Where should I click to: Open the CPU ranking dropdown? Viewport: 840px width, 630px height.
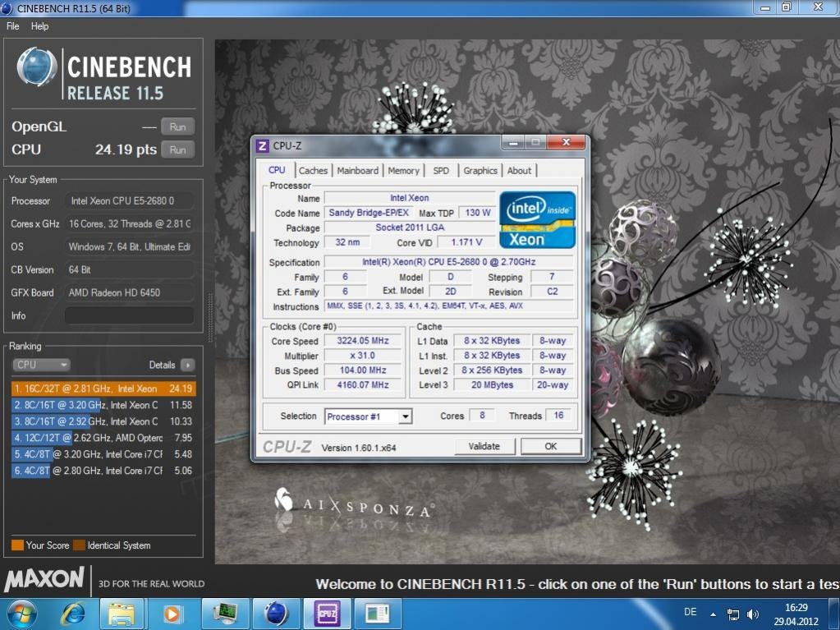(x=41, y=365)
